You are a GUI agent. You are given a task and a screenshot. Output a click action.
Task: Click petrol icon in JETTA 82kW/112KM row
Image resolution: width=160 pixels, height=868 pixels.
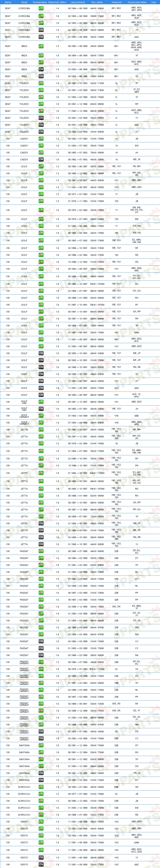point(41,473)
